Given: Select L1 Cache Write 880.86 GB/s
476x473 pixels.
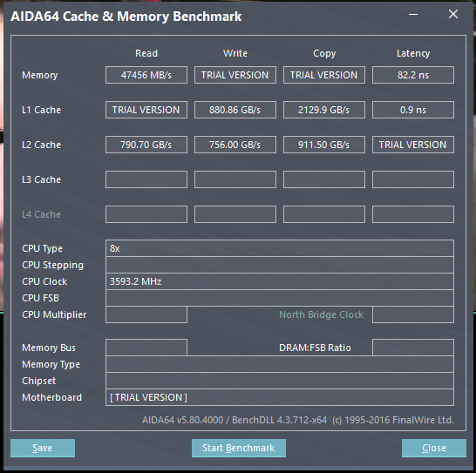Looking at the screenshot, I should click(235, 110).
